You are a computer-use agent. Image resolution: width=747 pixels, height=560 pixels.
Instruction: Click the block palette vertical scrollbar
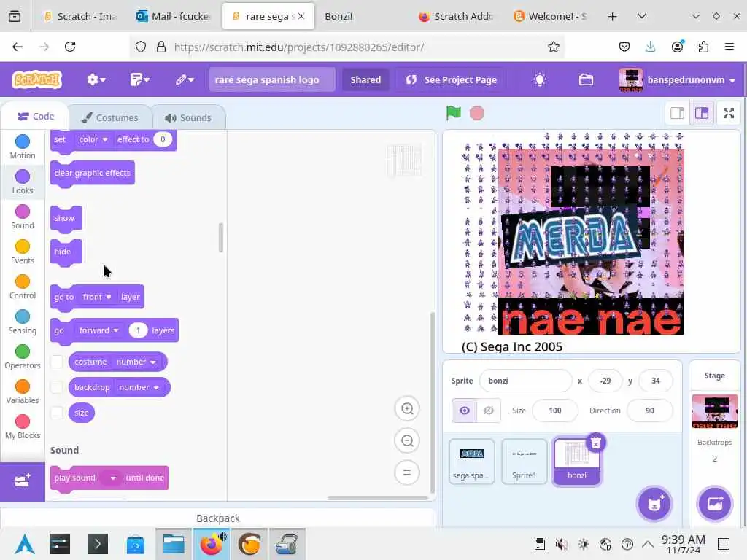[220, 237]
